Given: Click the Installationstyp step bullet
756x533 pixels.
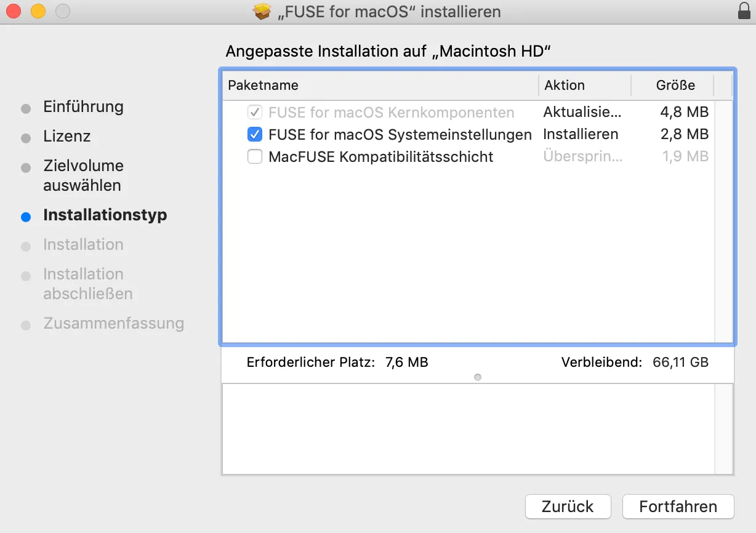Looking at the screenshot, I should [x=26, y=217].
